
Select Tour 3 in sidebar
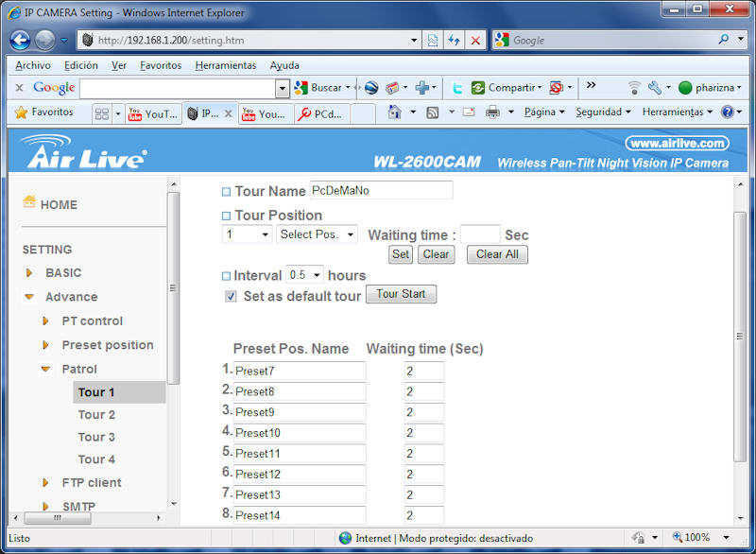point(96,437)
